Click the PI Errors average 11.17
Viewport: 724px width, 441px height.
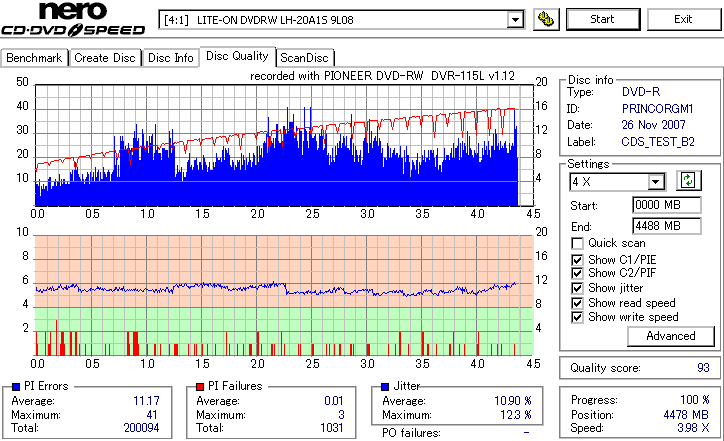(x=146, y=401)
